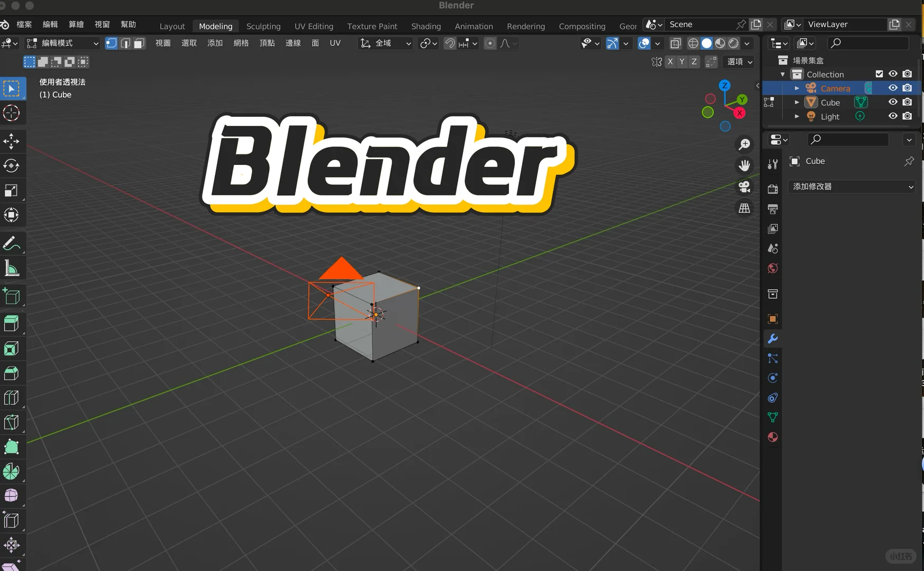This screenshot has height=571, width=924.
Task: Switch to solid viewport shading
Action: [707, 43]
